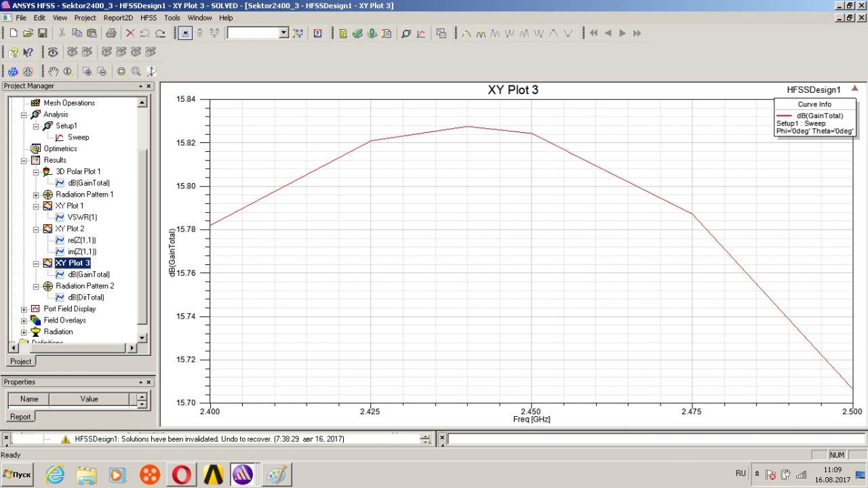Expand the Field Overlays tree node
This screenshot has height=488, width=868.
click(24, 321)
